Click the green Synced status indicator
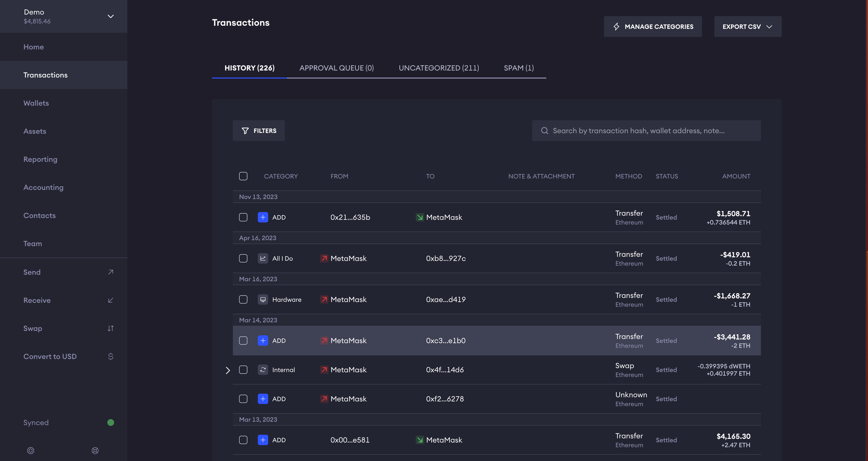The width and height of the screenshot is (868, 461). [110, 422]
